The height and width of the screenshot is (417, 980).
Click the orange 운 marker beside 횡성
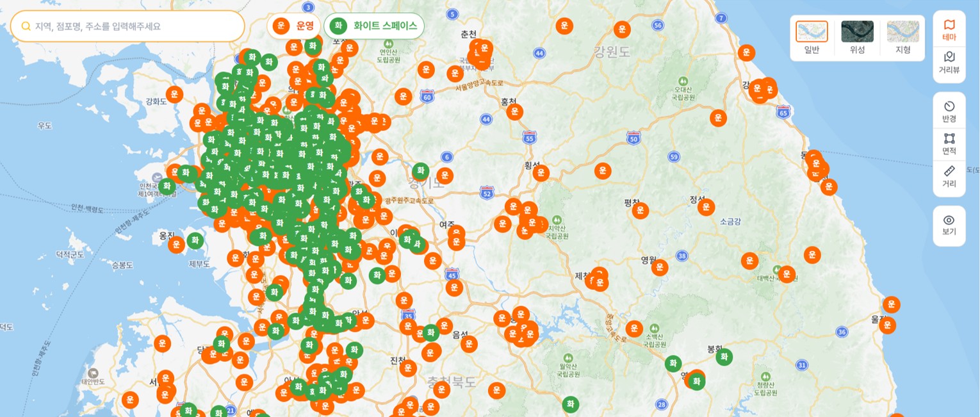click(x=541, y=173)
